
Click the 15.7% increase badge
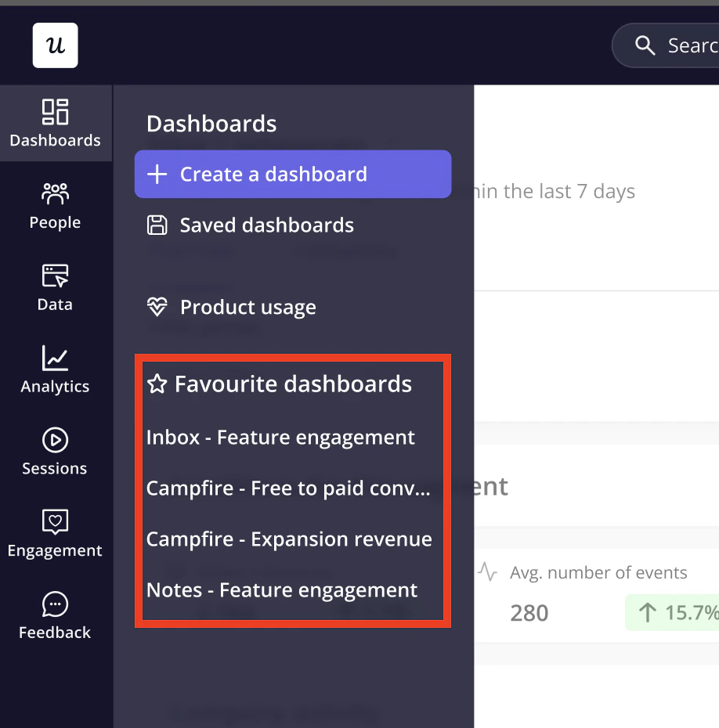click(x=674, y=612)
